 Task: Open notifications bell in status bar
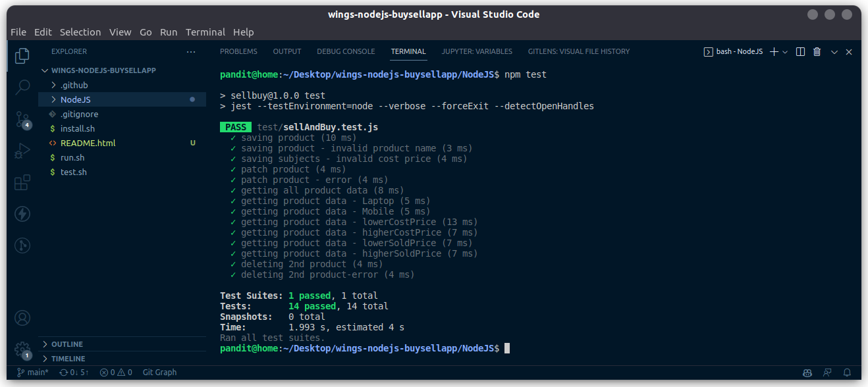pyautogui.click(x=848, y=373)
